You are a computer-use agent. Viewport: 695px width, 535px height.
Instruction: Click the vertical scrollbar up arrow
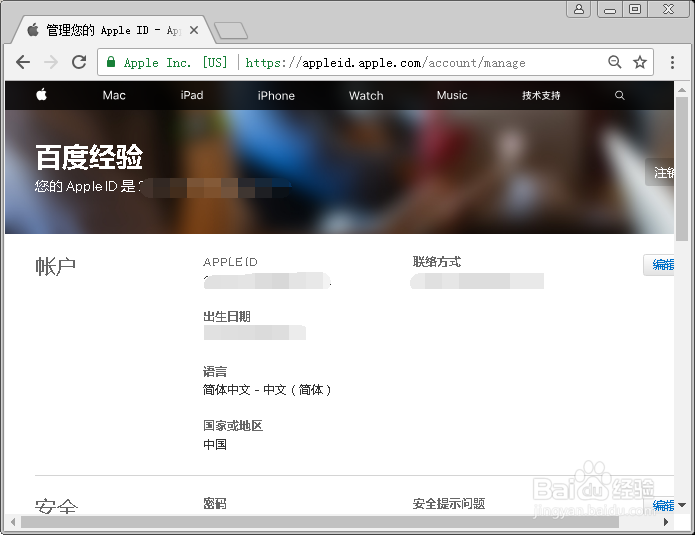(x=682, y=90)
